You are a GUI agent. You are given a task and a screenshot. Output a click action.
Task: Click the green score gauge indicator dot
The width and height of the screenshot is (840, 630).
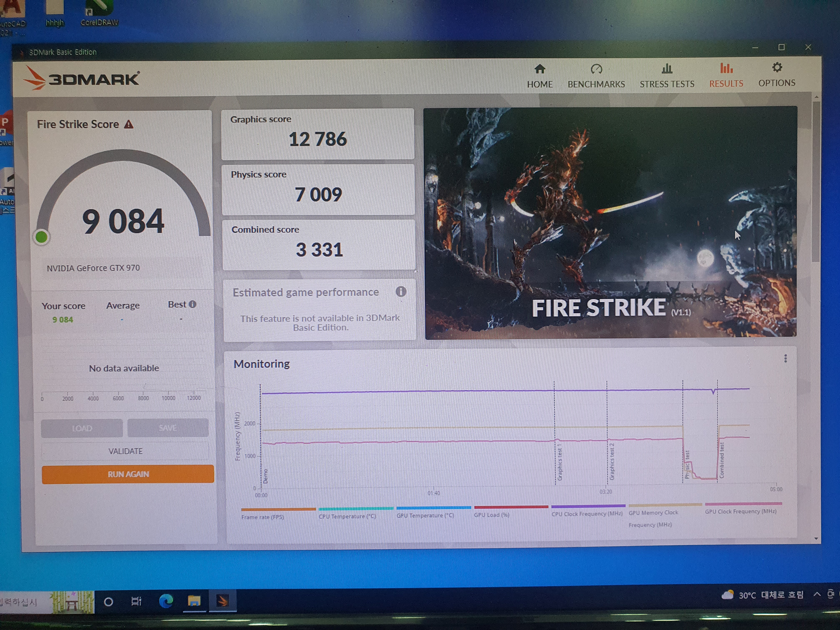pyautogui.click(x=41, y=237)
